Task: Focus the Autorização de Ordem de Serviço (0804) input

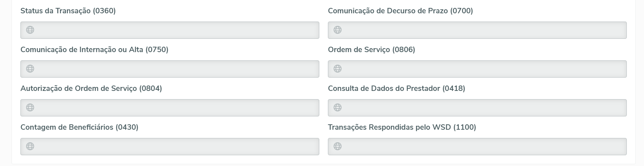Action: (x=176, y=108)
